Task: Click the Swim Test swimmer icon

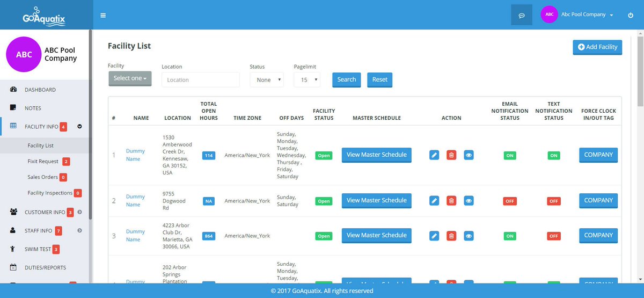Action: click(13, 249)
